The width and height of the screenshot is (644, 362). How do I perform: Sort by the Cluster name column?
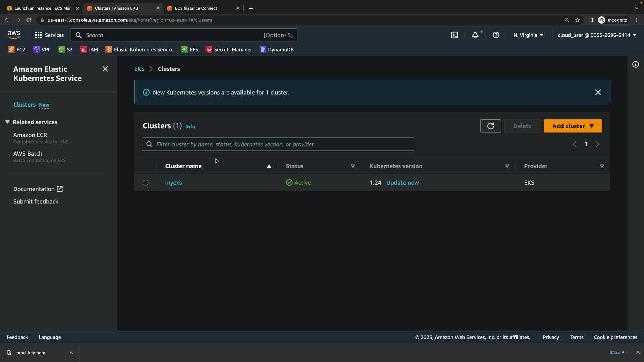click(x=183, y=166)
